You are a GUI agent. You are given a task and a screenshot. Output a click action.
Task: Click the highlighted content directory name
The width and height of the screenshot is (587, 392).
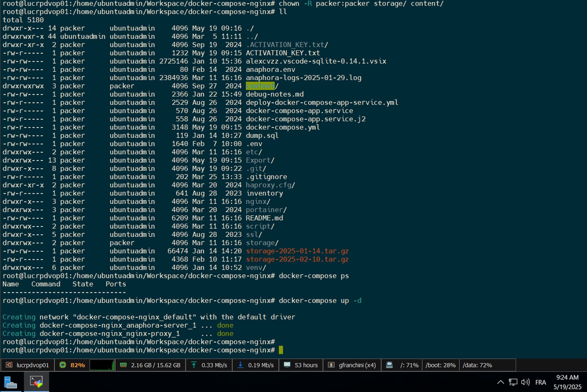tap(260, 86)
